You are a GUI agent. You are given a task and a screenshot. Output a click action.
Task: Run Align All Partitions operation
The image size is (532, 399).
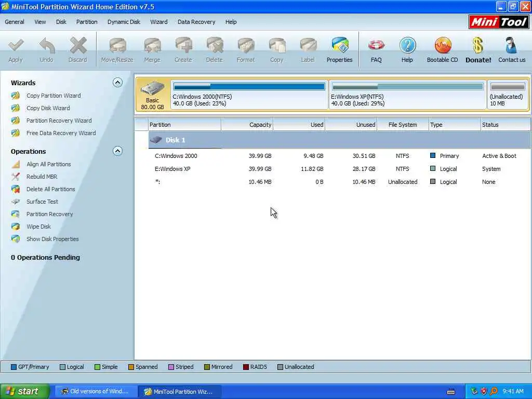coord(48,164)
